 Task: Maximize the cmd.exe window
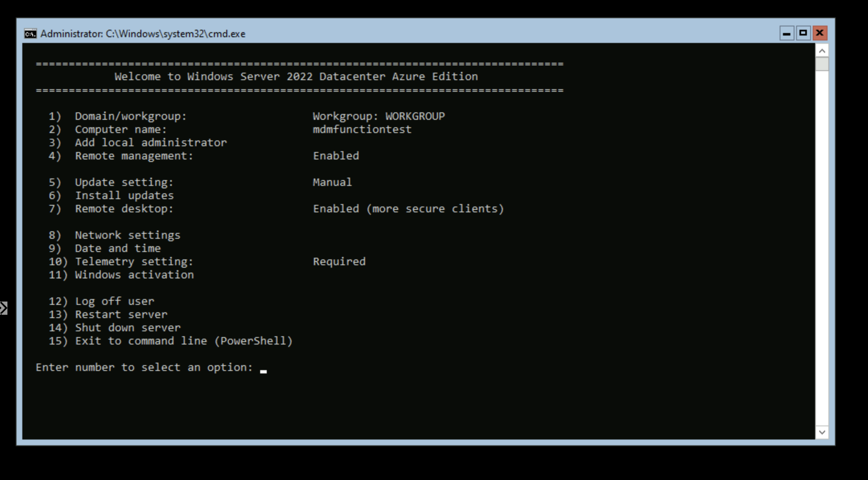coord(803,33)
